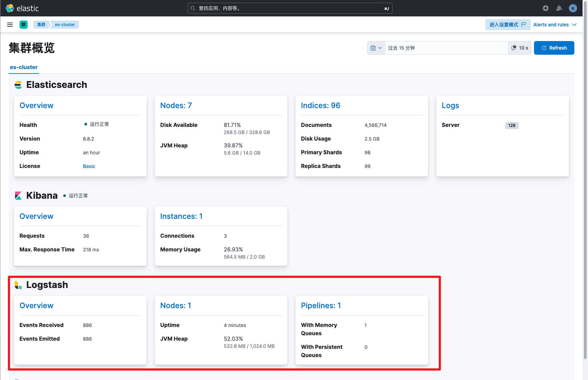Open the user avatar menu
The width and height of the screenshot is (588, 380).
(x=573, y=8)
